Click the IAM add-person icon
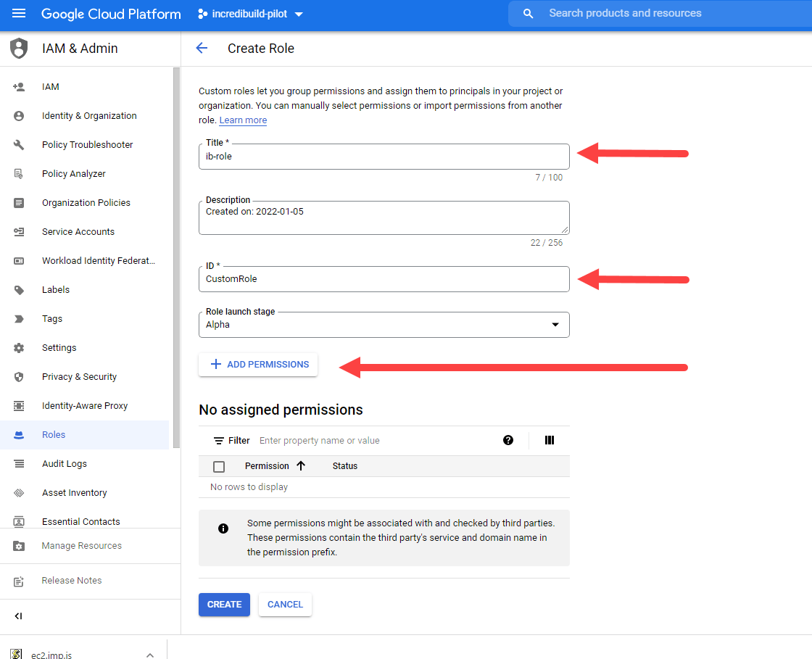Viewport: 812px width, 659px height. click(x=19, y=87)
